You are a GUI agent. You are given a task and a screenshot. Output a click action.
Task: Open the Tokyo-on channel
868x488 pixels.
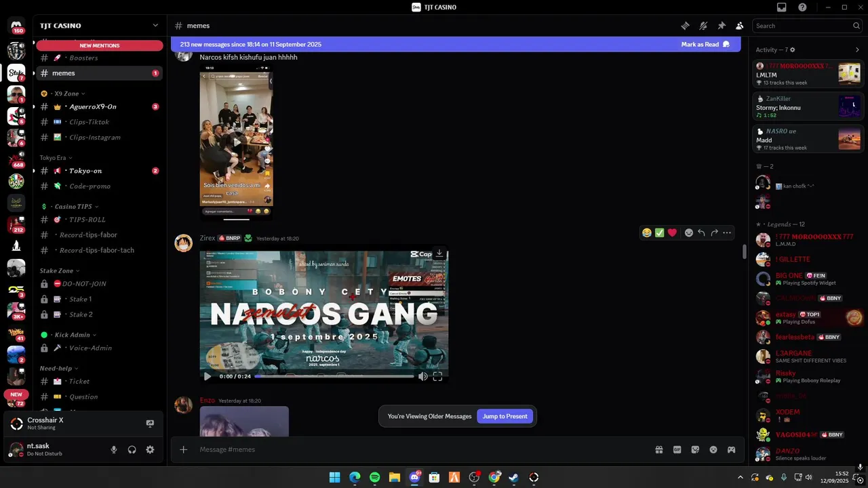[100, 171]
